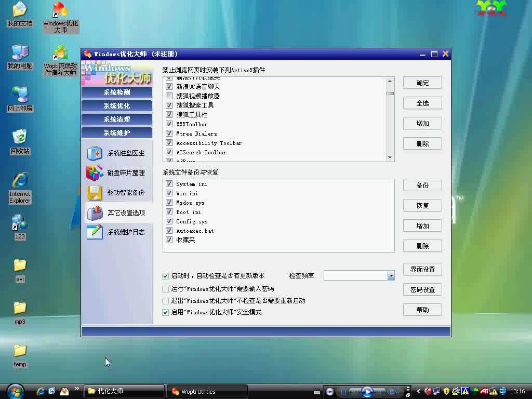Select Windows优化大师 desktop shortcut
532x399 pixels.
click(x=61, y=17)
